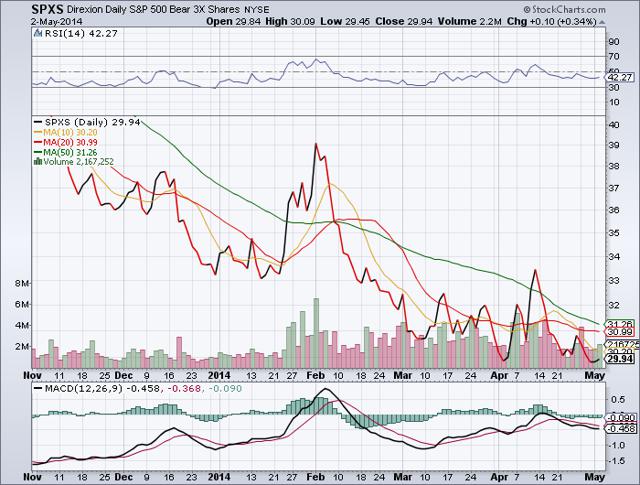Click the bold 29.94 last price tag
640x485 pixels.
(620, 359)
